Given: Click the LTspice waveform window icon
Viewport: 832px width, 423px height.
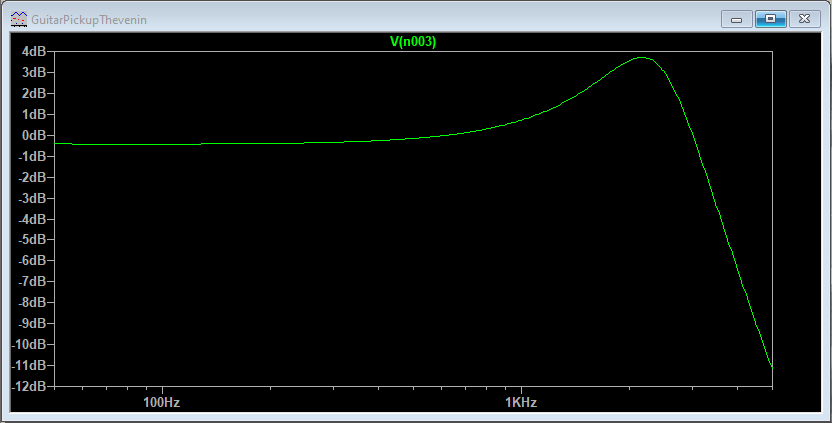Looking at the screenshot, I should click(x=19, y=19).
